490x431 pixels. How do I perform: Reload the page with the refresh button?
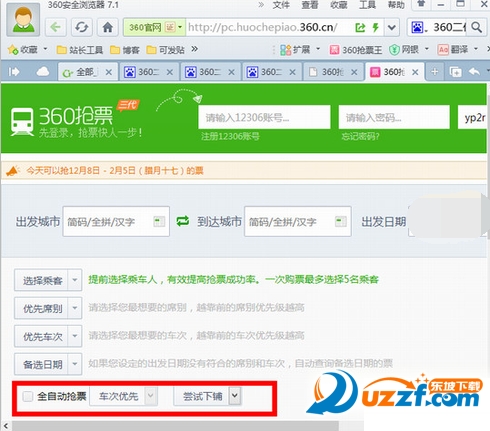82,27
